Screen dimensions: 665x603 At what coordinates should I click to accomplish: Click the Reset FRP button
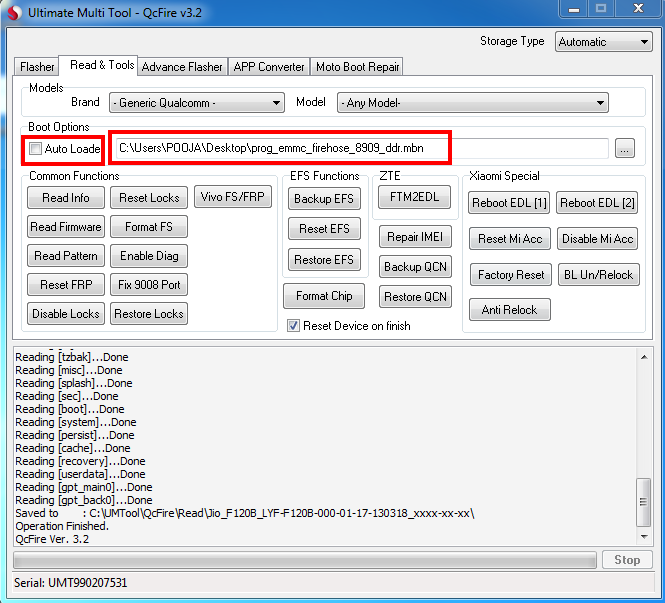(x=66, y=285)
